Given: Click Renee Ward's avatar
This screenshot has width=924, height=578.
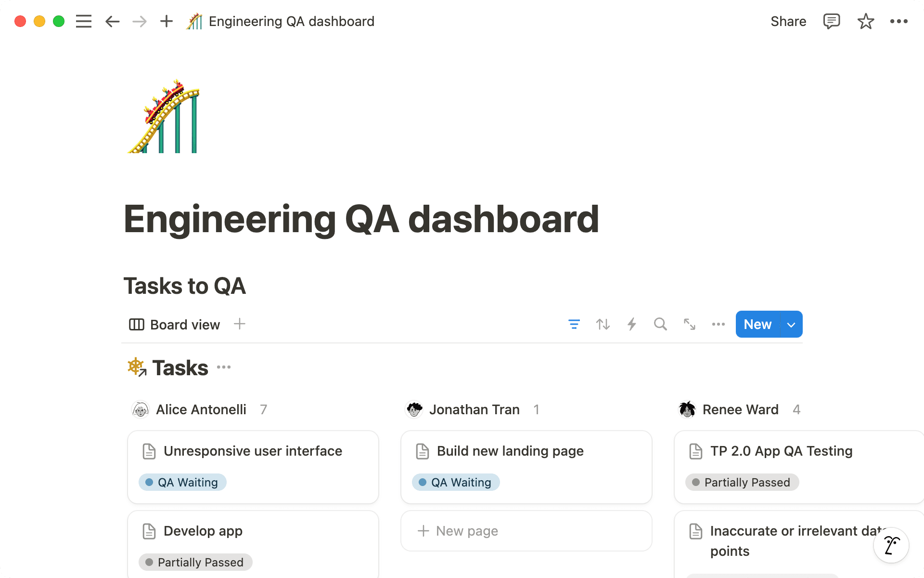Looking at the screenshot, I should point(687,409).
